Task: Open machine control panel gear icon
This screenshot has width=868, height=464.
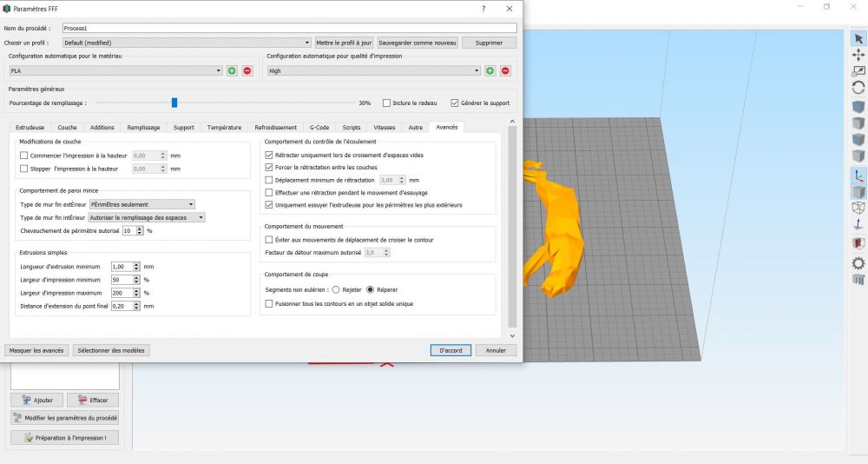Action: coord(858,263)
